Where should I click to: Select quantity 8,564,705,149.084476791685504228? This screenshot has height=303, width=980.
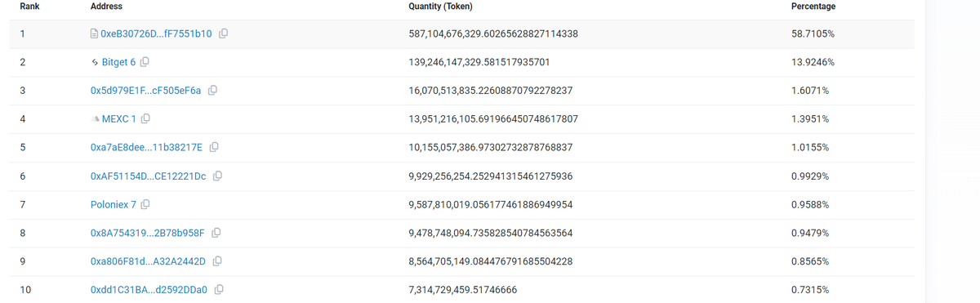[x=490, y=261]
